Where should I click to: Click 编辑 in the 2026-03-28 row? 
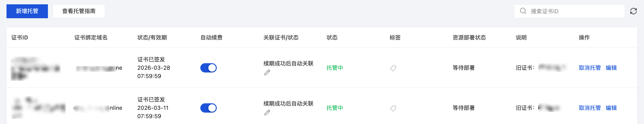(x=611, y=68)
